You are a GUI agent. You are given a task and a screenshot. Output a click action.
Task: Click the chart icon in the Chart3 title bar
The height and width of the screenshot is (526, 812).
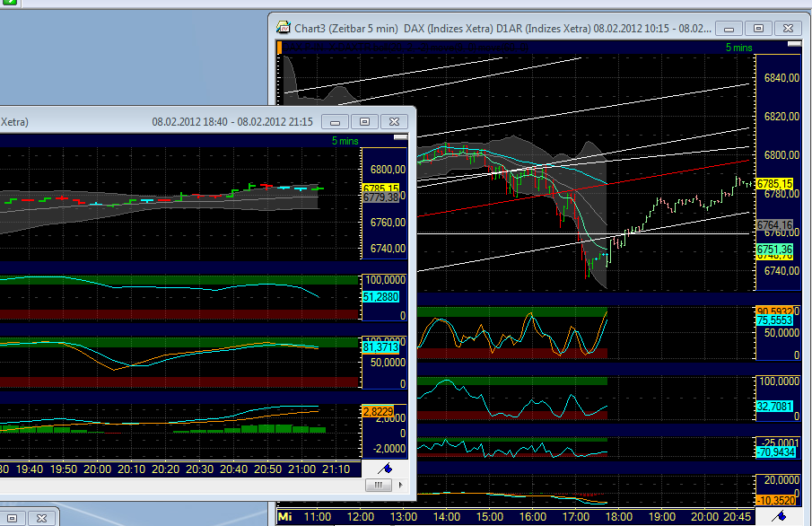point(282,28)
